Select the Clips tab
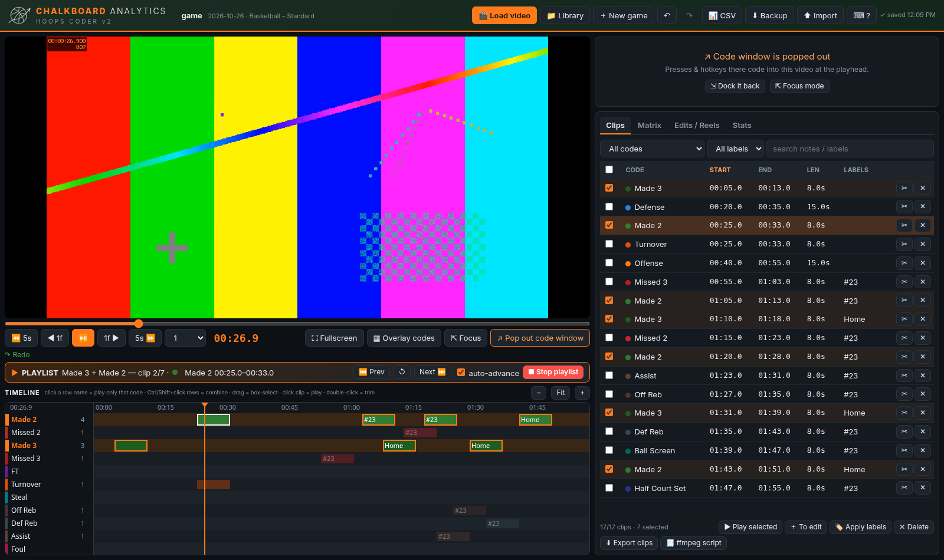The width and height of the screenshot is (944, 560). (615, 126)
